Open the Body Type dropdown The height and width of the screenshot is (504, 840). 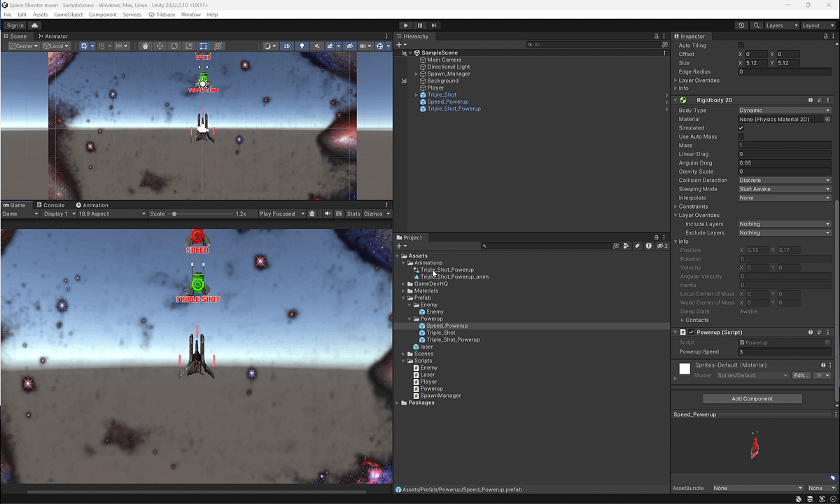[784, 110]
